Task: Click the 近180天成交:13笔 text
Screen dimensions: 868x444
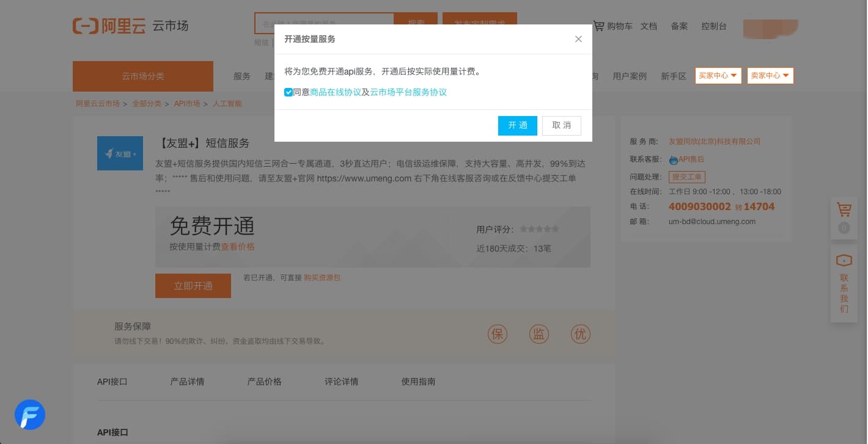Action: pos(513,249)
